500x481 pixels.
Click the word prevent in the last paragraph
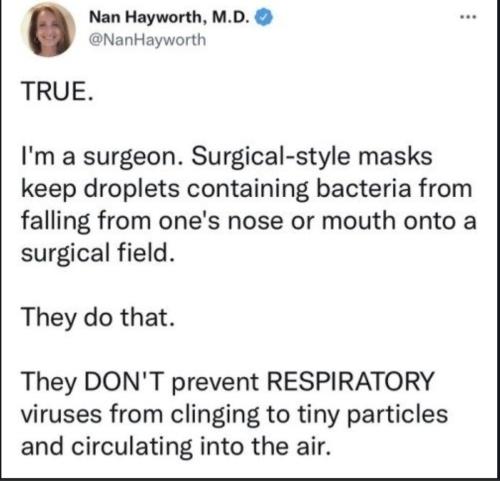pos(215,383)
